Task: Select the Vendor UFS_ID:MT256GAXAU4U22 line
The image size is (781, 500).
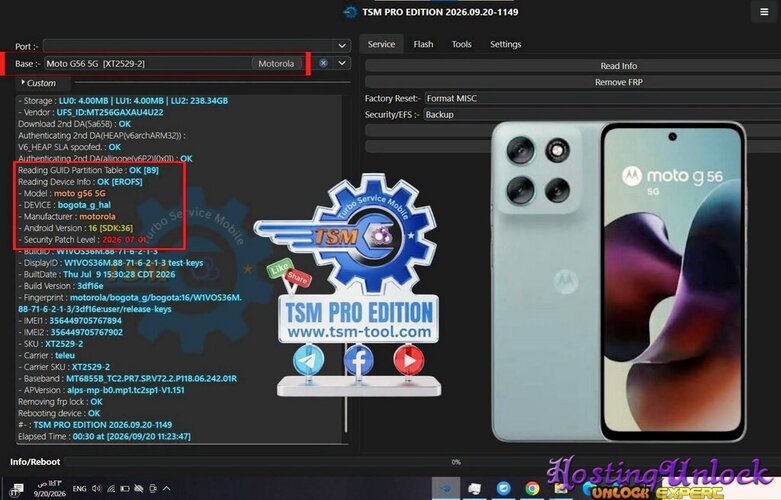Action: click(x=91, y=112)
